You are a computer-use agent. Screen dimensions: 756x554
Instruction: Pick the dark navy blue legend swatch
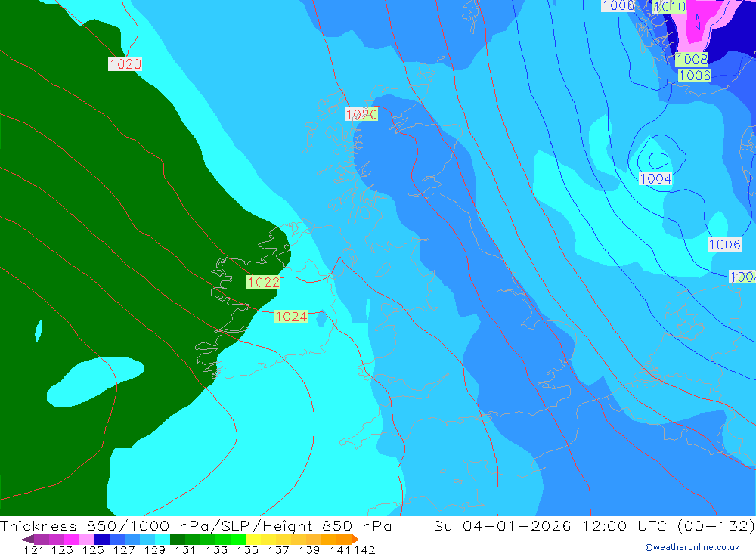[102, 539]
